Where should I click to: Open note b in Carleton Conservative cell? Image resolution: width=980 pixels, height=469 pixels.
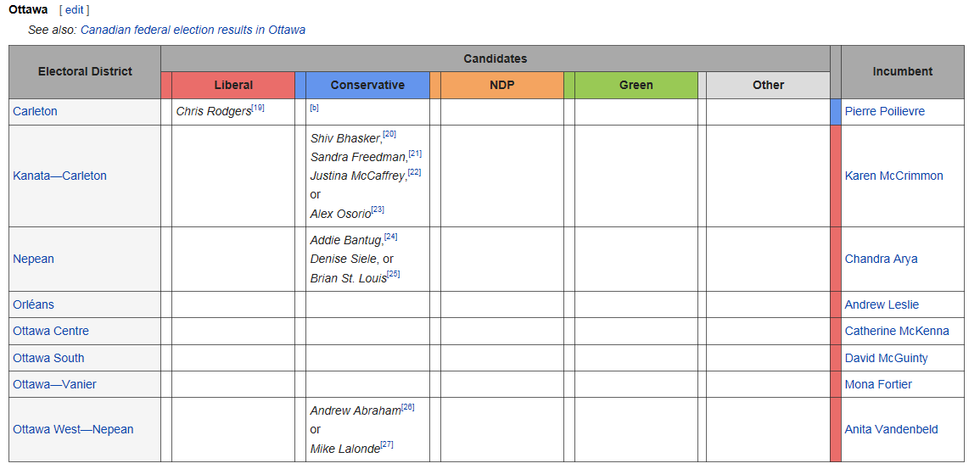314,108
